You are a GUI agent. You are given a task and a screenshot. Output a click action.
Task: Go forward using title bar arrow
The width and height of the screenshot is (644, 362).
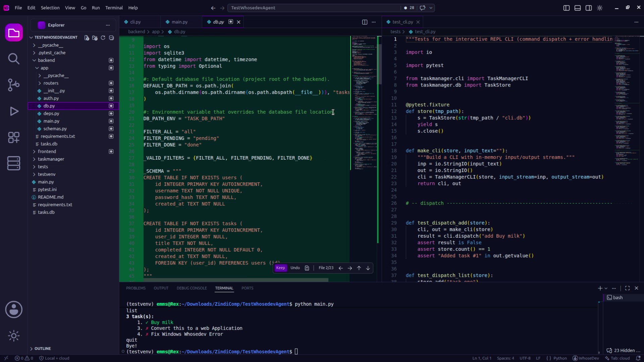point(222,8)
